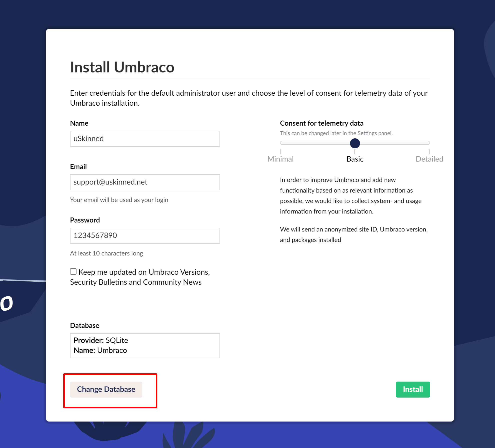
Task: Click the green Install button
Action: 413,389
